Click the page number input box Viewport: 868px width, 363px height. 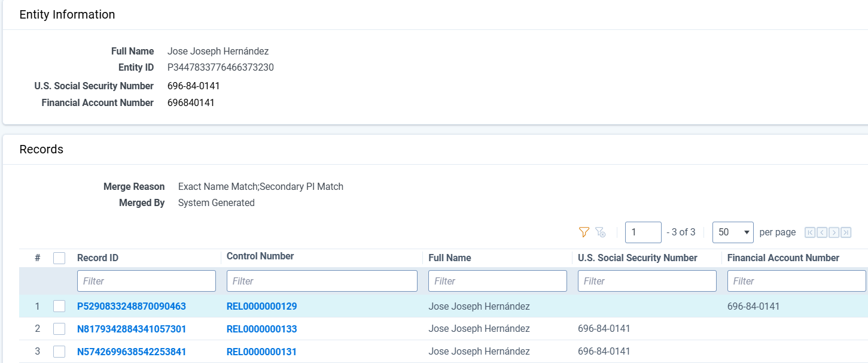[x=642, y=232]
